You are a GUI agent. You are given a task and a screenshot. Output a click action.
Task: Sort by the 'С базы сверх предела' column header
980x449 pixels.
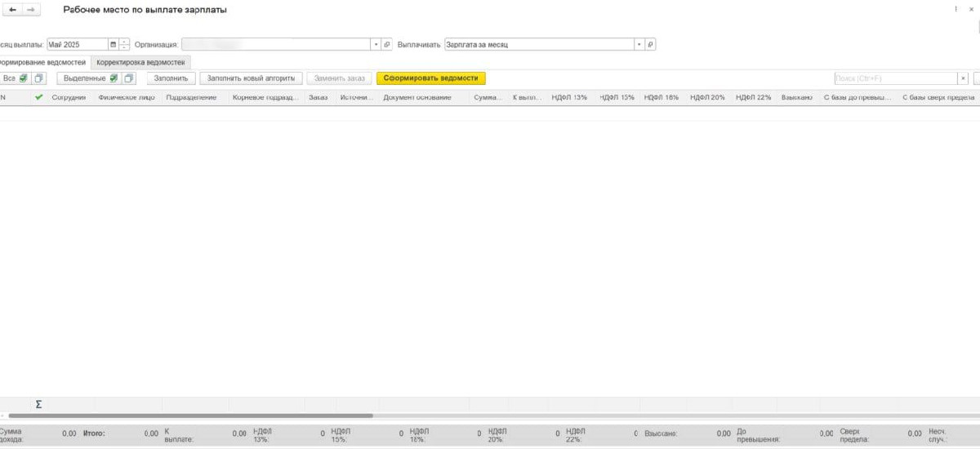(x=939, y=97)
